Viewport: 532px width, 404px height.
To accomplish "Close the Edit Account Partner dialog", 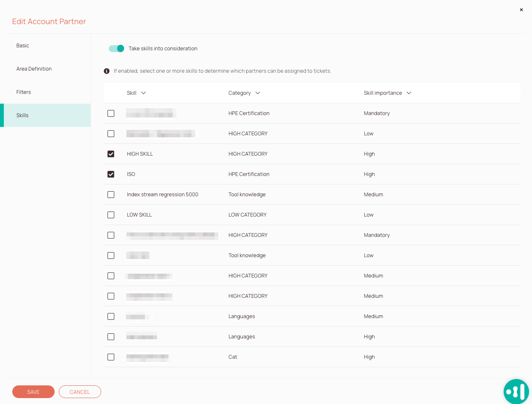I will pyautogui.click(x=521, y=10).
